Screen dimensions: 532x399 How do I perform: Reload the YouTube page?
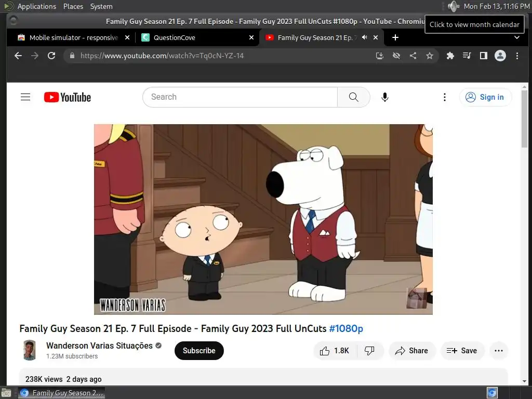(x=51, y=56)
